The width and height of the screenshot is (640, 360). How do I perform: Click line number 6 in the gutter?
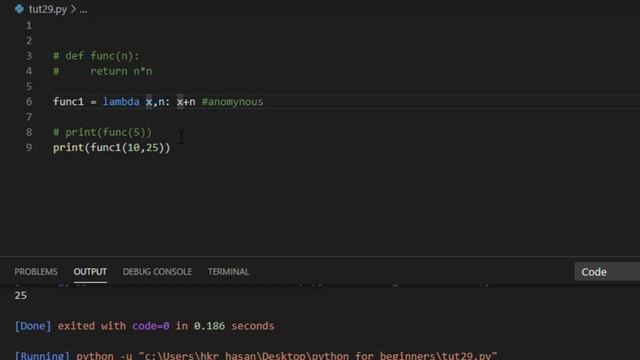tap(29, 102)
